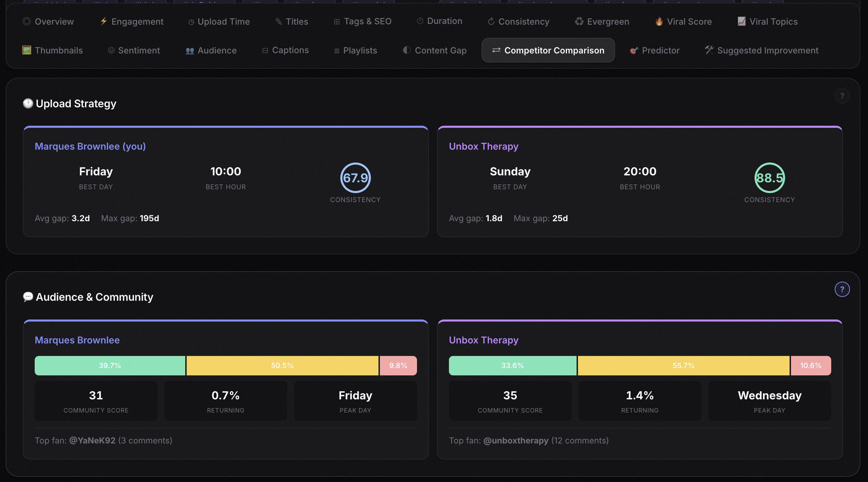Select the dart icon for Predictor
The width and height of the screenshot is (868, 482).
point(634,50)
